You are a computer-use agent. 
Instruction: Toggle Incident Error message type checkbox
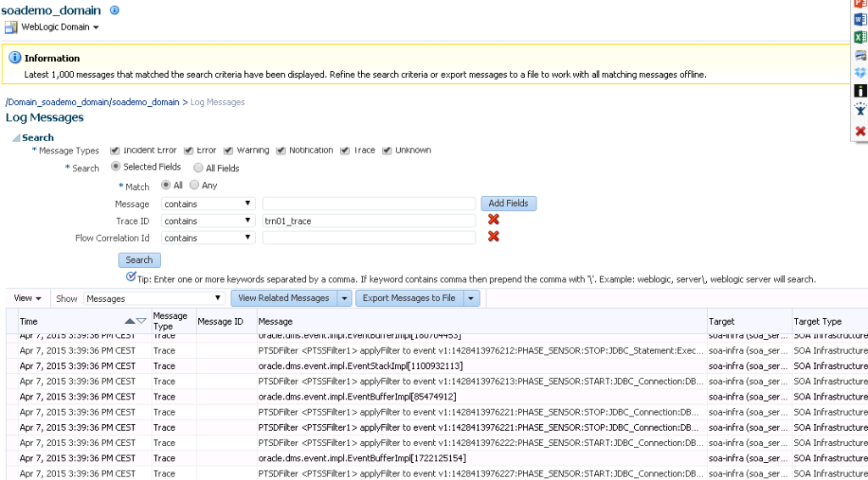pos(115,150)
